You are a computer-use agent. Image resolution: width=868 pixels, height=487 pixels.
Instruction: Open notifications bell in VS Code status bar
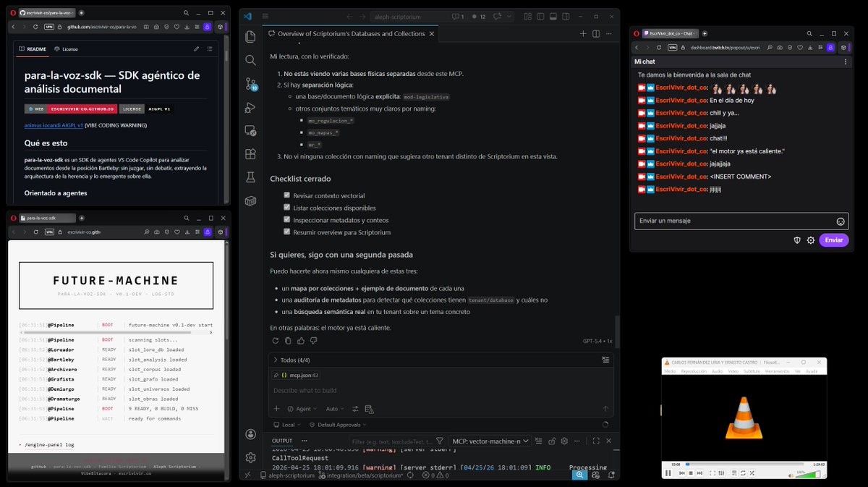click(610, 475)
